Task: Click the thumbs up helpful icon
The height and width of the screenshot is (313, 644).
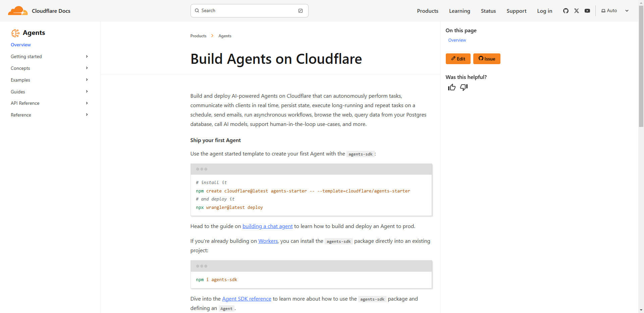Action: pyautogui.click(x=452, y=87)
